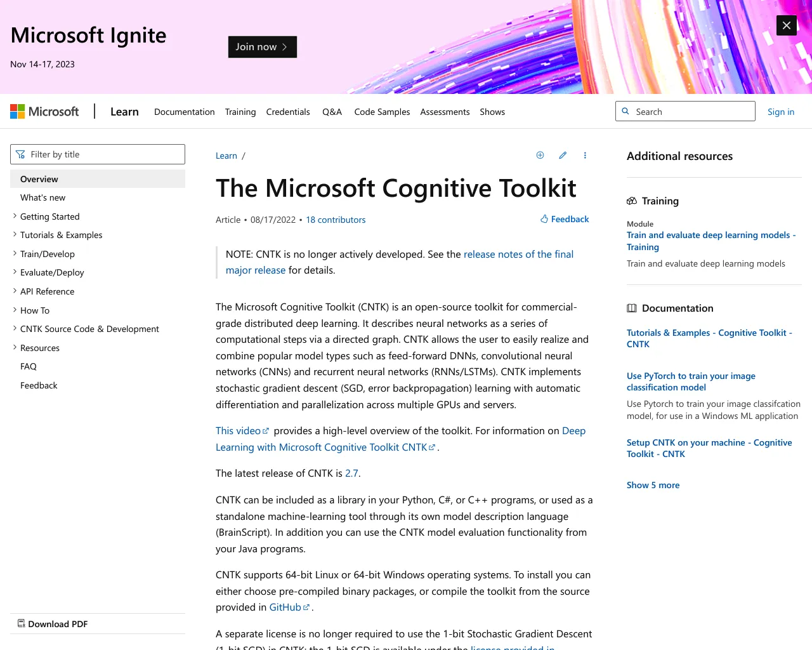Open the more actions three-dot icon
Image resolution: width=812 pixels, height=650 pixels.
tap(585, 155)
